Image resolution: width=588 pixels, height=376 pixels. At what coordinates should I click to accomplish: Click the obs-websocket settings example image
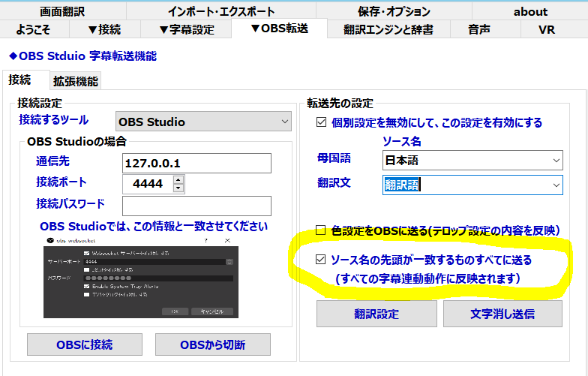pyautogui.click(x=141, y=278)
